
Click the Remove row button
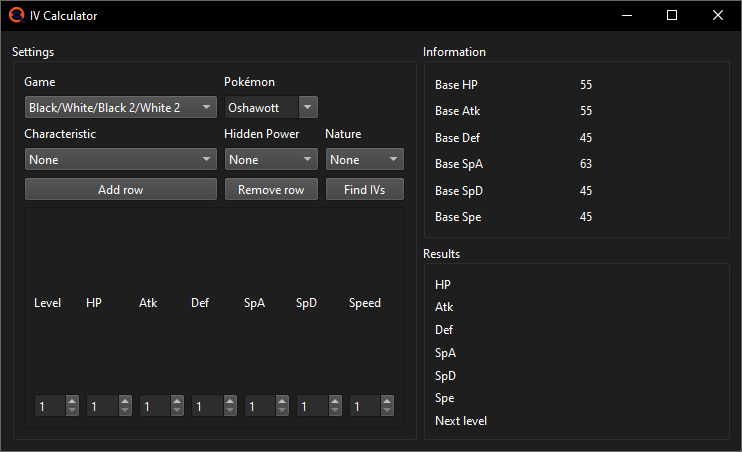tap(271, 189)
